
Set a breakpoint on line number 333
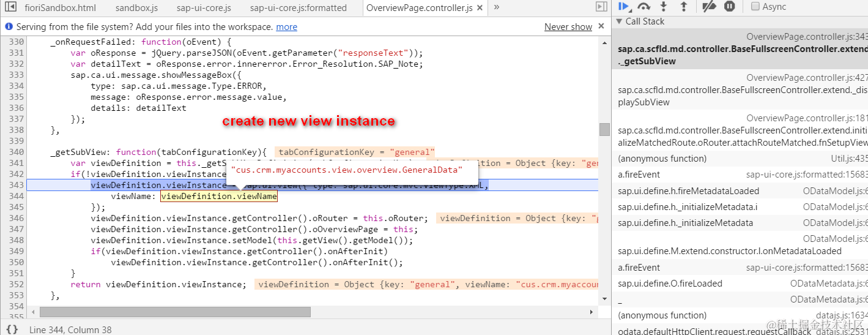pos(17,75)
